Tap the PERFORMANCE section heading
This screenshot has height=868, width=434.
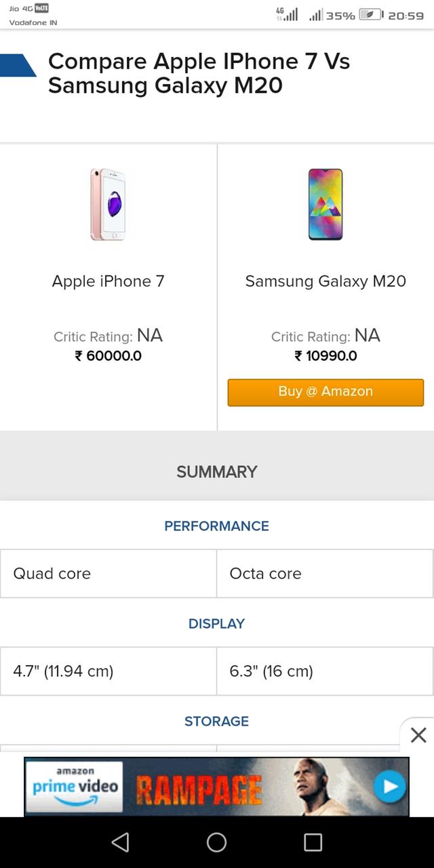pos(217,526)
